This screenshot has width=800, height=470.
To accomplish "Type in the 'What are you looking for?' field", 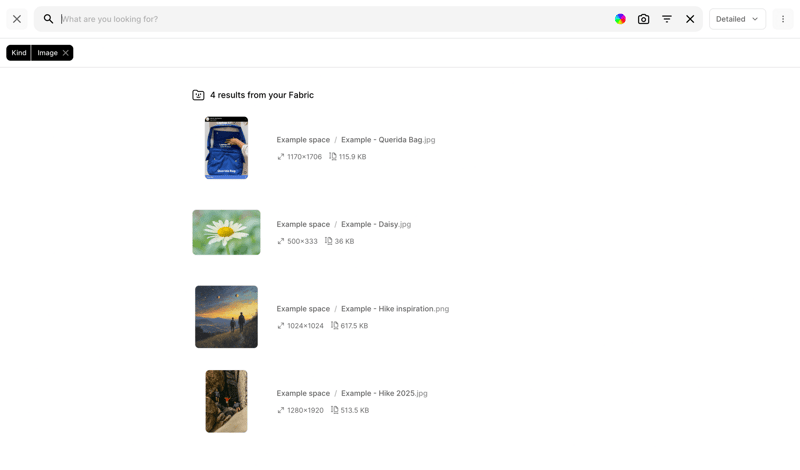I will [330, 19].
